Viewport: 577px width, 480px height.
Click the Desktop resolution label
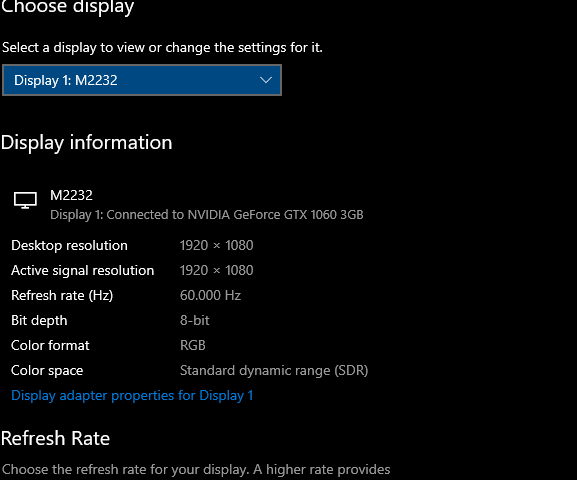69,246
